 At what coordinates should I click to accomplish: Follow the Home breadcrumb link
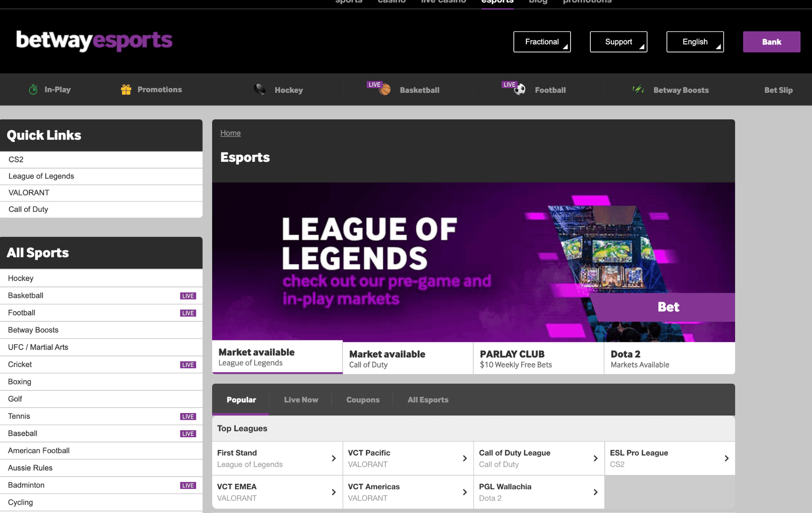pyautogui.click(x=230, y=132)
